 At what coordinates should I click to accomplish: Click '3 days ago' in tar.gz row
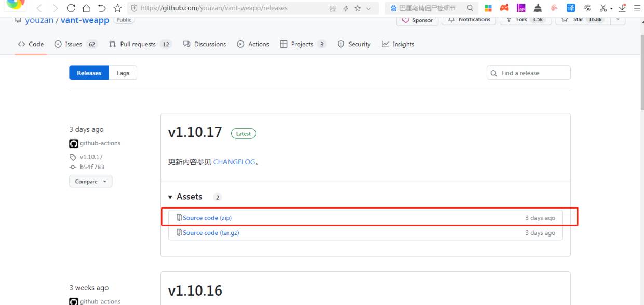[x=540, y=233]
